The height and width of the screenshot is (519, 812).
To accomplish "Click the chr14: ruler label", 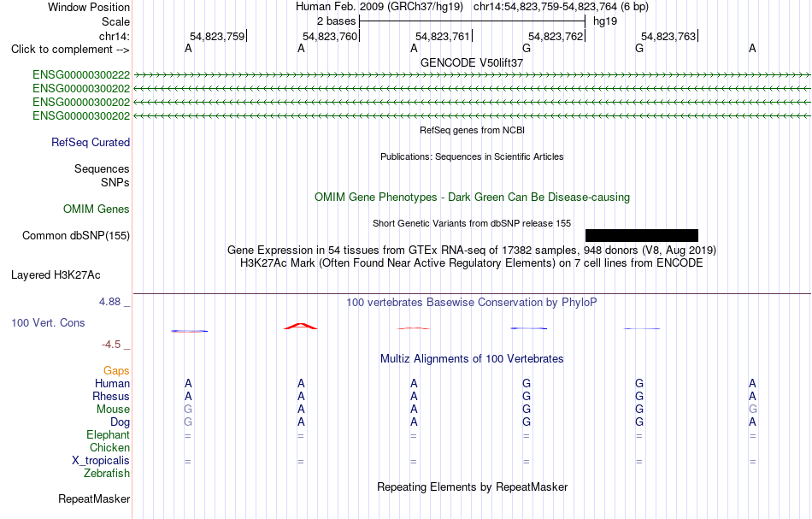I will tap(115, 37).
